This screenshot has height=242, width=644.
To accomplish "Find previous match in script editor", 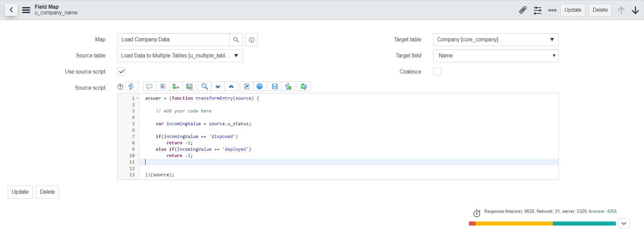I will coord(231,87).
